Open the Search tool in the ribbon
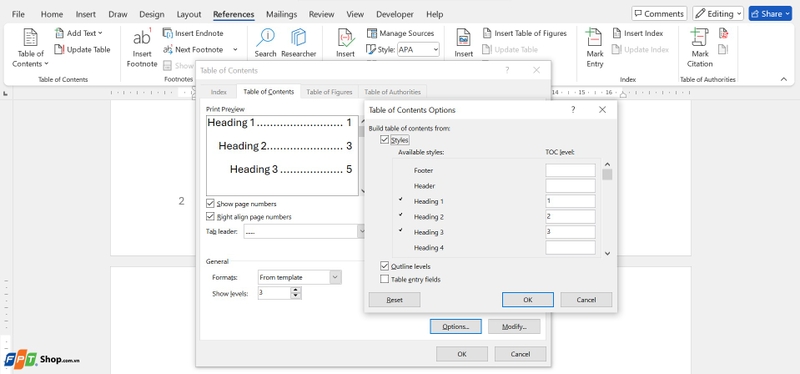 pos(265,43)
